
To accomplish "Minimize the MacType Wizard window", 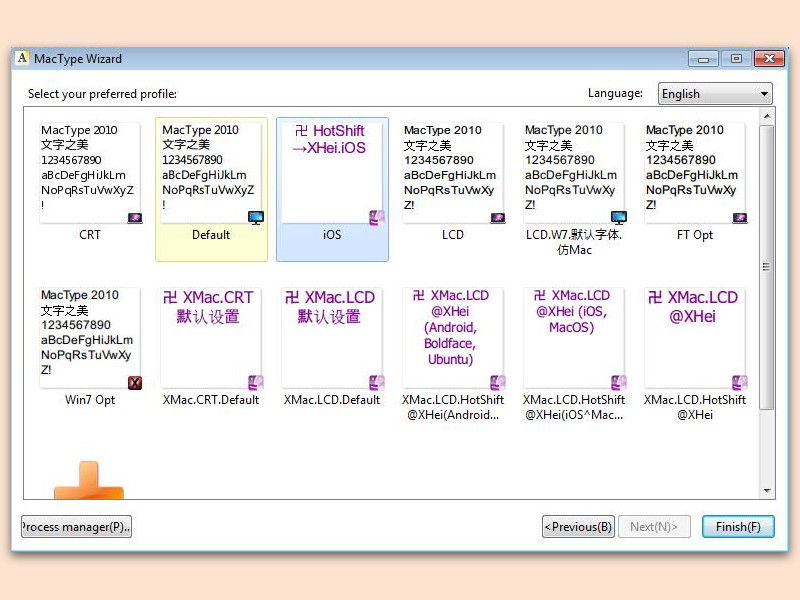I will click(x=703, y=59).
